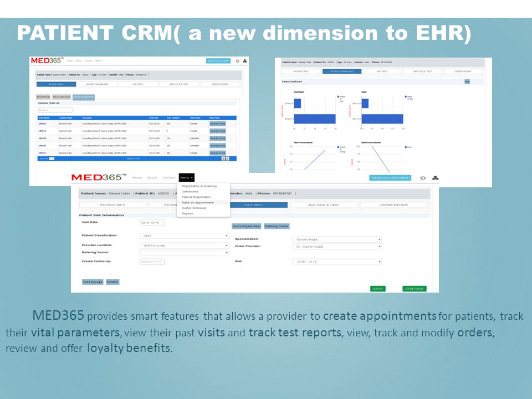Click the PrintRX button
532x399 pixels.
112,282
